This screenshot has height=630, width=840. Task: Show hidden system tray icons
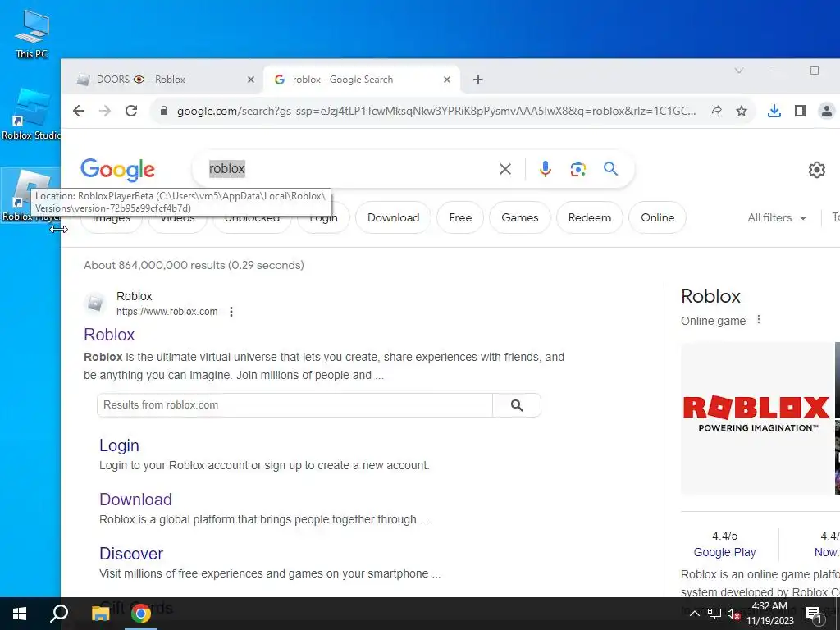pyautogui.click(x=694, y=614)
